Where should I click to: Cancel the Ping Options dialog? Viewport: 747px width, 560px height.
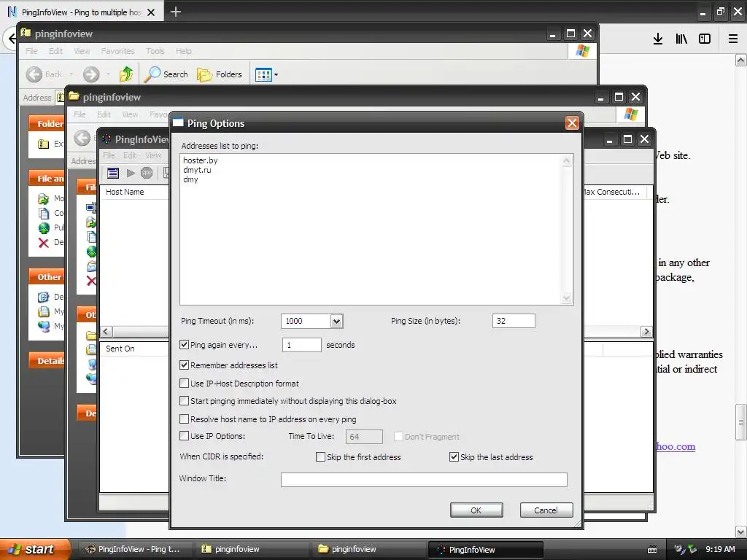(546, 510)
